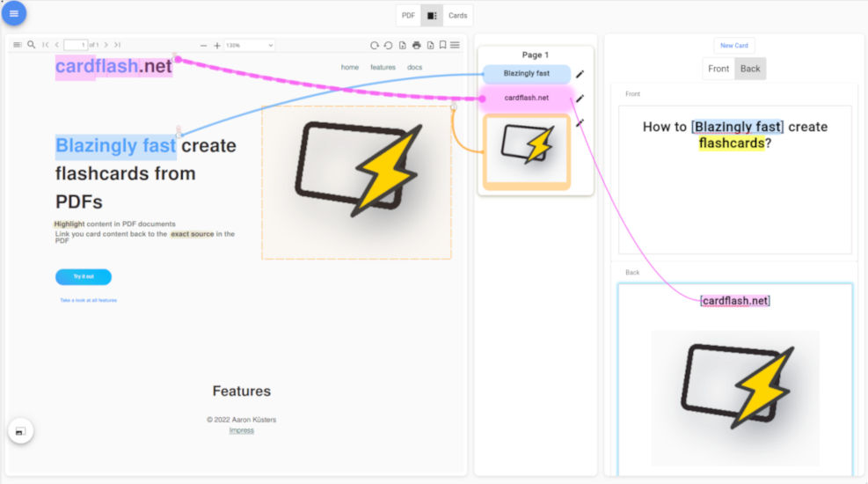
Task: Edit the 'cardflash.net' highlight with pencil
Action: (580, 99)
